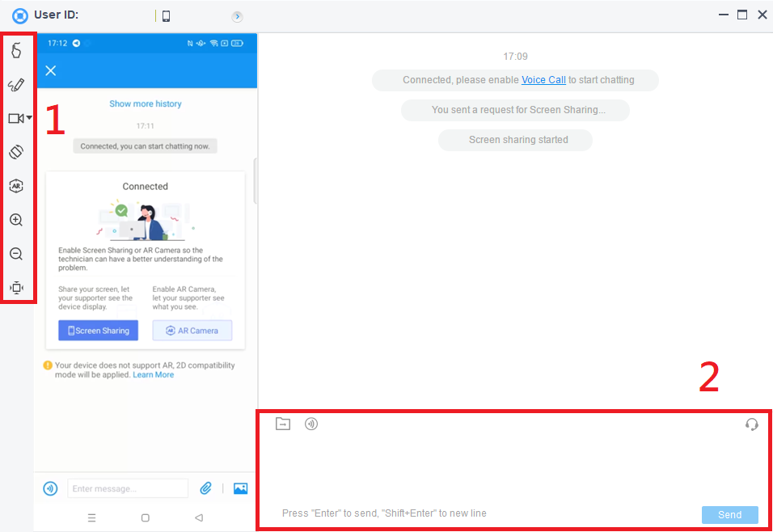Viewport: 773px width, 532px height.
Task: Open the Learn More link
Action: click(154, 374)
